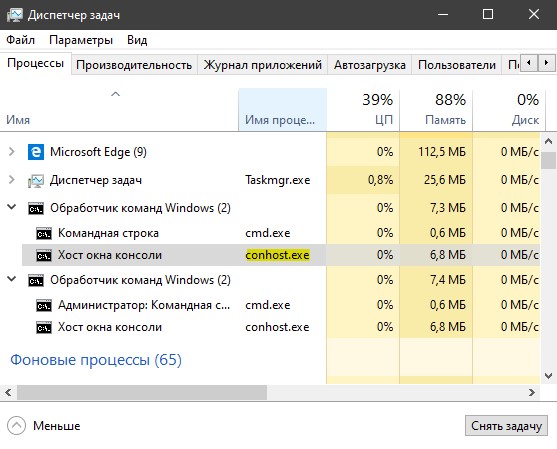Click the vertical scrollbar up arrow
The height and width of the screenshot is (449, 557).
[548, 141]
